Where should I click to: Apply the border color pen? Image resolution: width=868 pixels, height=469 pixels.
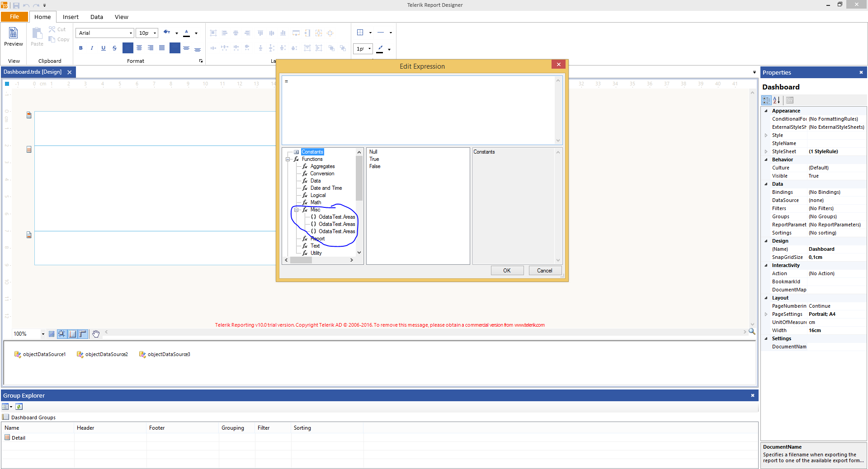point(380,49)
